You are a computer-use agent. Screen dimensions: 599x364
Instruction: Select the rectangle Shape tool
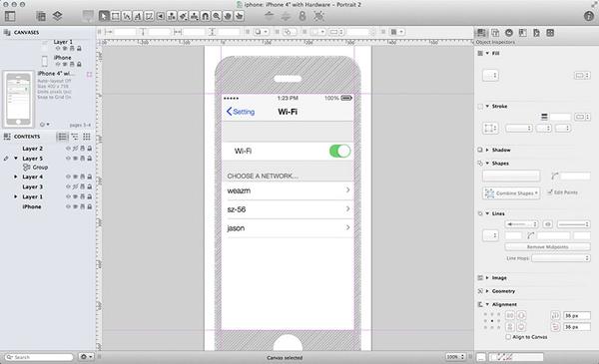[115, 16]
